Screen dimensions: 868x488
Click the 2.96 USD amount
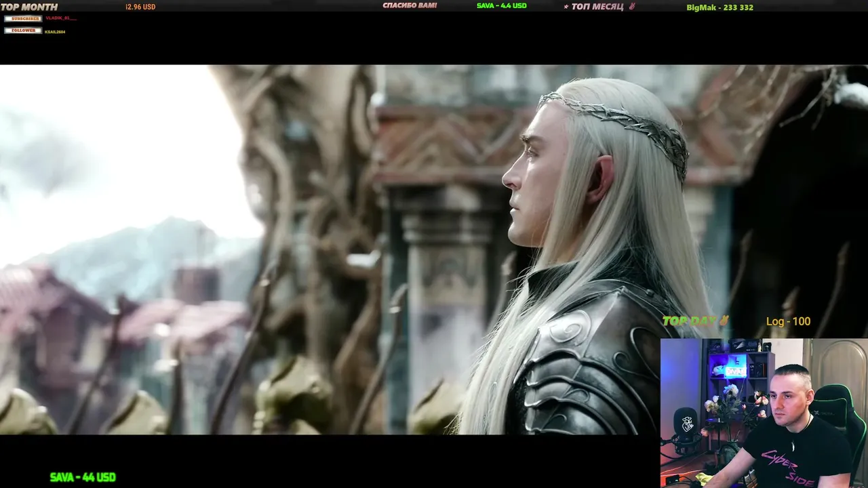point(140,7)
